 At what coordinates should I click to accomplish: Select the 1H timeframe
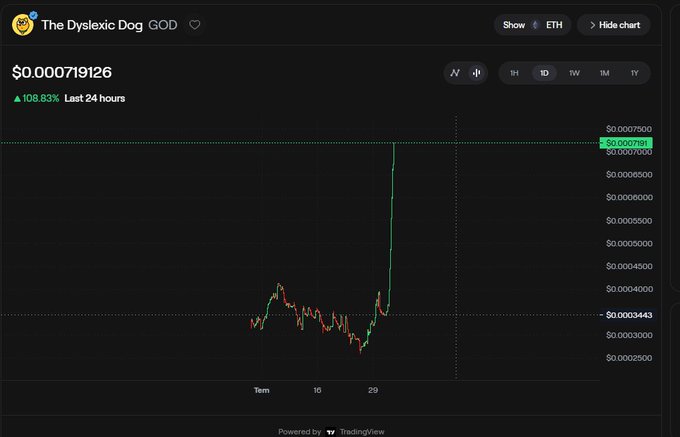tap(514, 73)
